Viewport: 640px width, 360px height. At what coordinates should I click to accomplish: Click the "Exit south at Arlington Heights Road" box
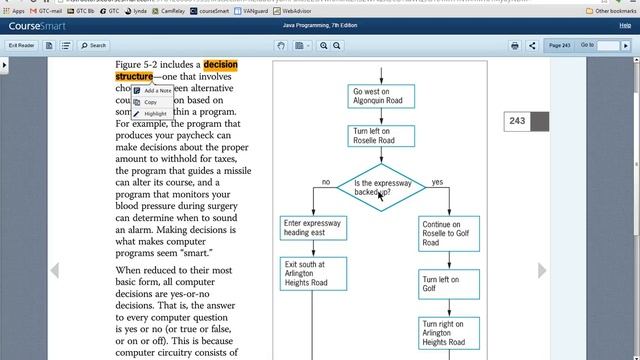[x=313, y=273]
